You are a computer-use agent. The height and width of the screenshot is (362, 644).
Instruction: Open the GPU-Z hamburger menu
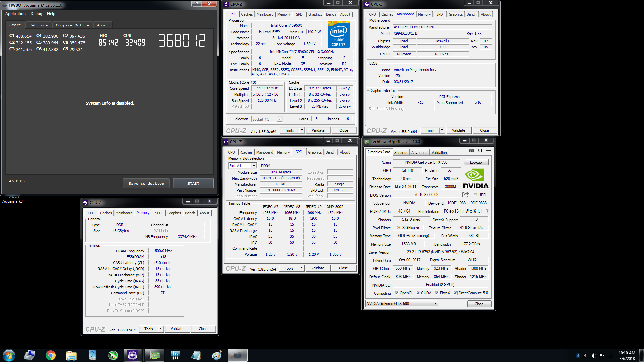pos(488,151)
